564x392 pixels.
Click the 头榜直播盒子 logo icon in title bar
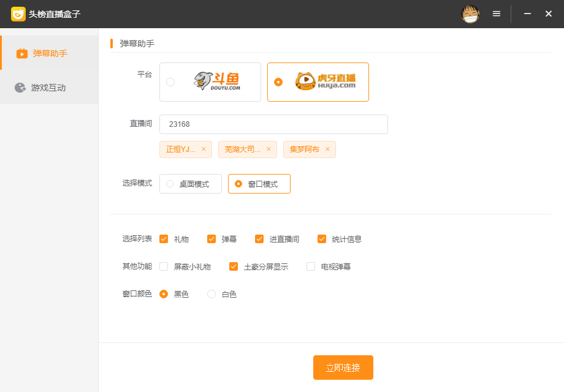point(18,13)
